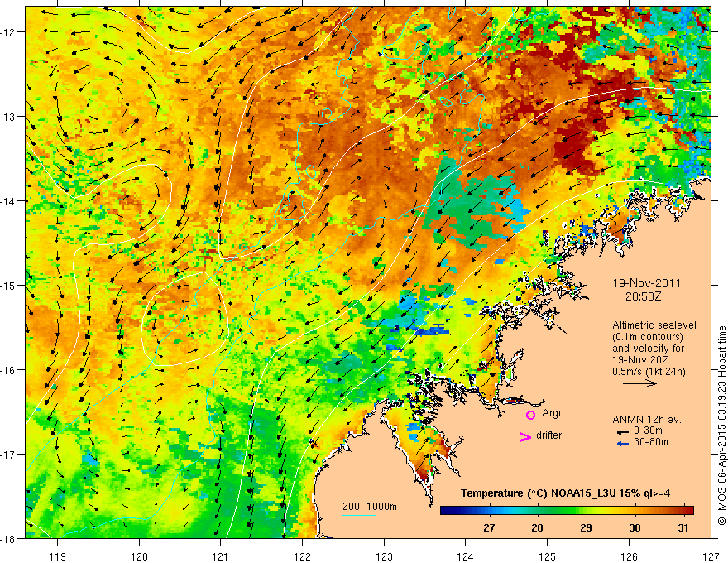Screen dimensions: 728x563
Task: Click the longitude axis label '120'
Action: [139, 556]
